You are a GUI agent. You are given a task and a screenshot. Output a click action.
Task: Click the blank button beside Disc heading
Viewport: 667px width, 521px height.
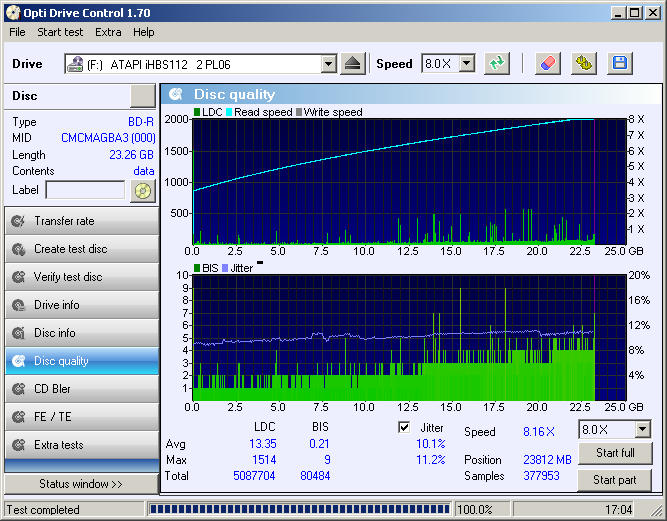(x=143, y=96)
